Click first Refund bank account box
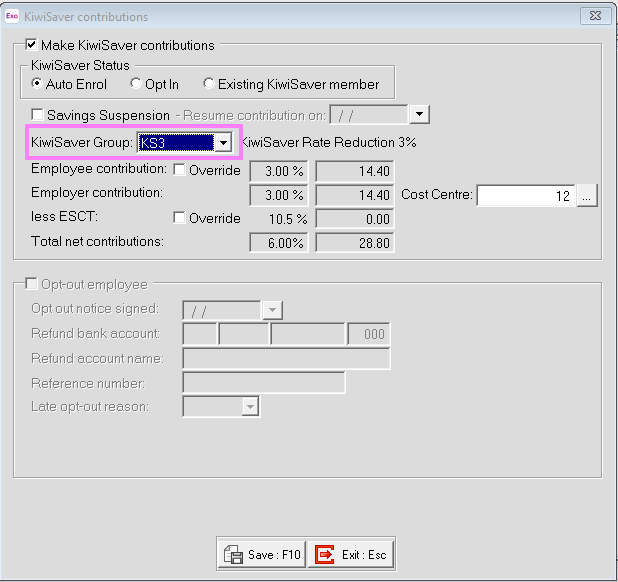618x582 pixels. point(200,334)
